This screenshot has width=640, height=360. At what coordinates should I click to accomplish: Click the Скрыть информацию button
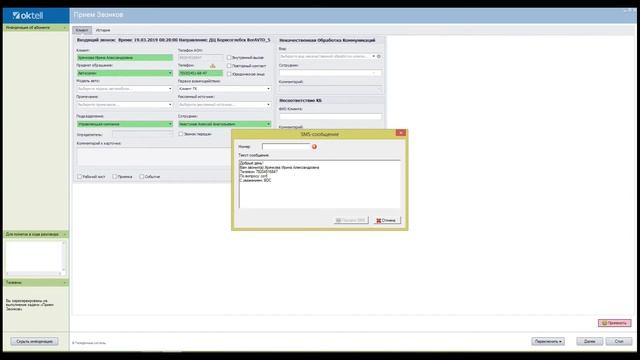(35, 341)
